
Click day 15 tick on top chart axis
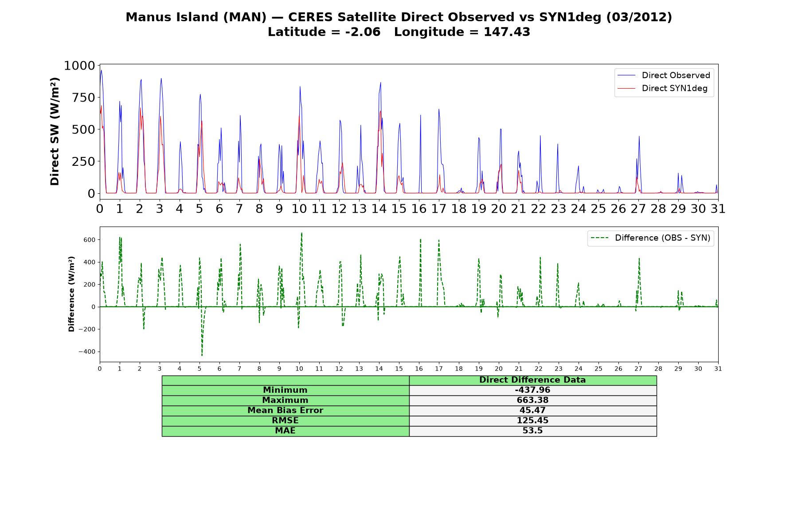399,208
